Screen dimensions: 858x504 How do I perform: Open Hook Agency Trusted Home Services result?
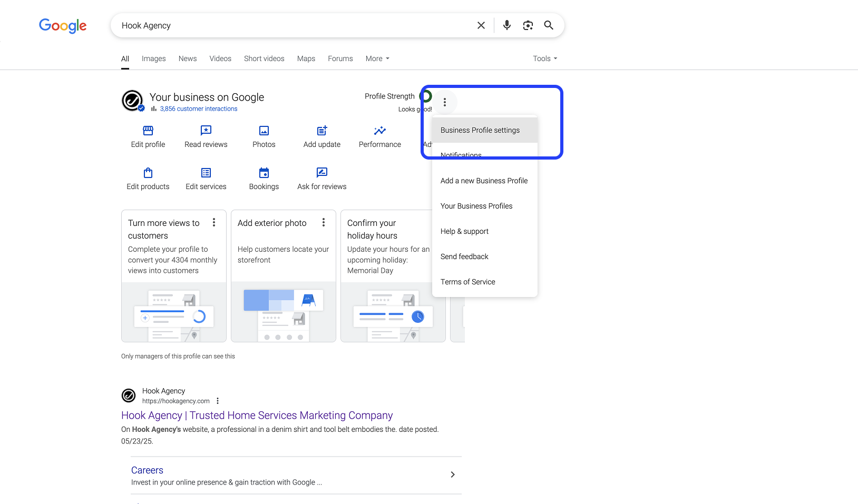pyautogui.click(x=257, y=416)
